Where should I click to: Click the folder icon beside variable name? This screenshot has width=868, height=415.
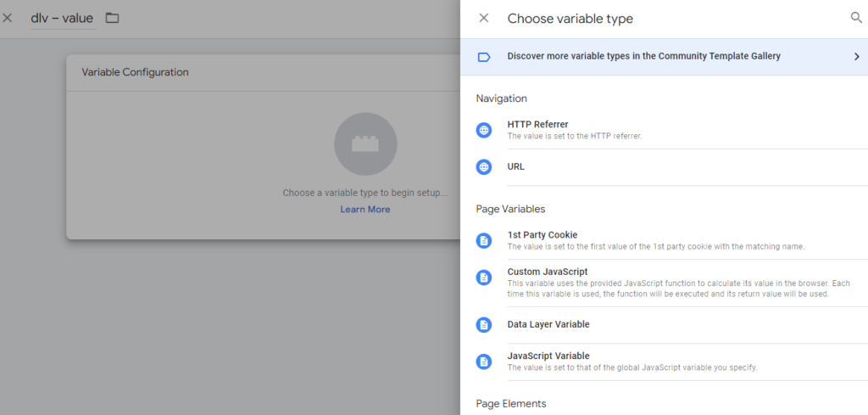click(x=113, y=18)
